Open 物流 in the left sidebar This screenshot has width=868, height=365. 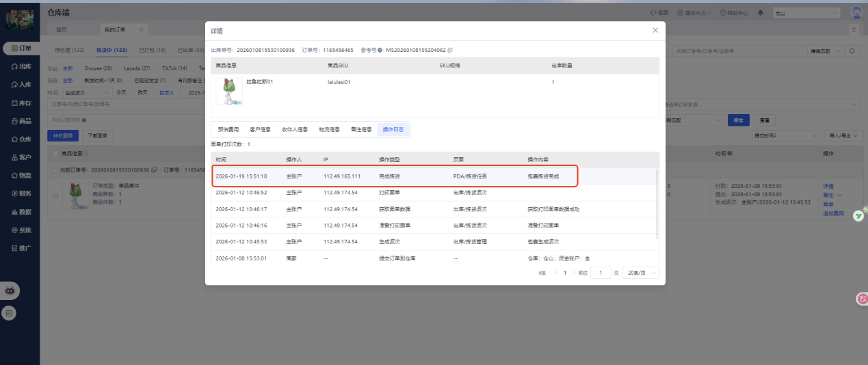pyautogui.click(x=21, y=176)
